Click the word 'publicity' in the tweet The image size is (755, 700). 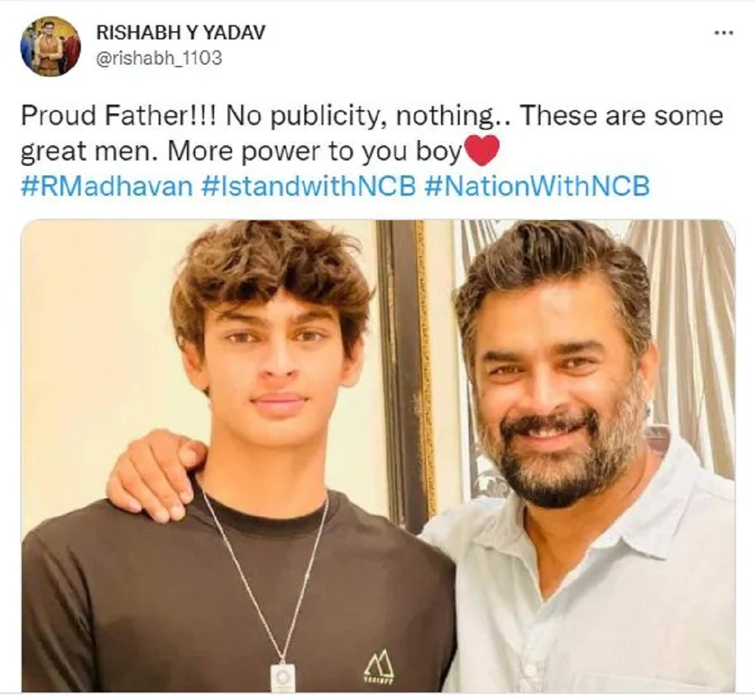click(x=324, y=117)
